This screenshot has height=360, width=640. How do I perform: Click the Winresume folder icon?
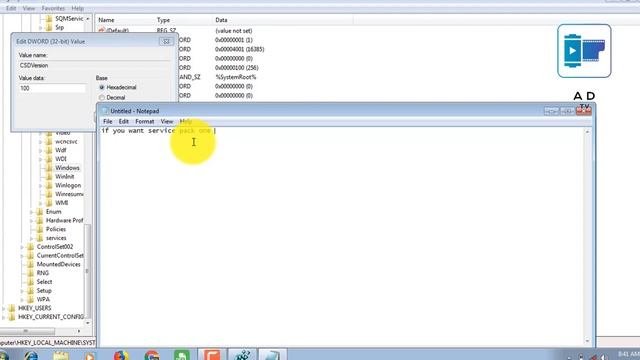[49, 194]
